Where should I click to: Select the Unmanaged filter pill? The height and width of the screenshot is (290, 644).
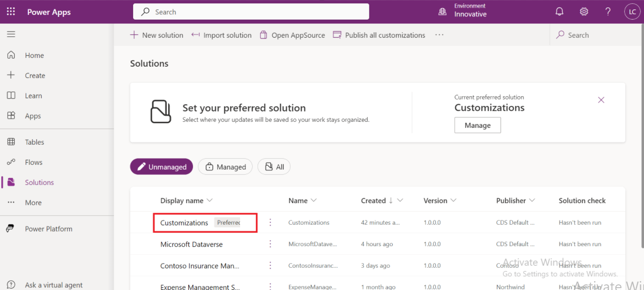pyautogui.click(x=161, y=167)
